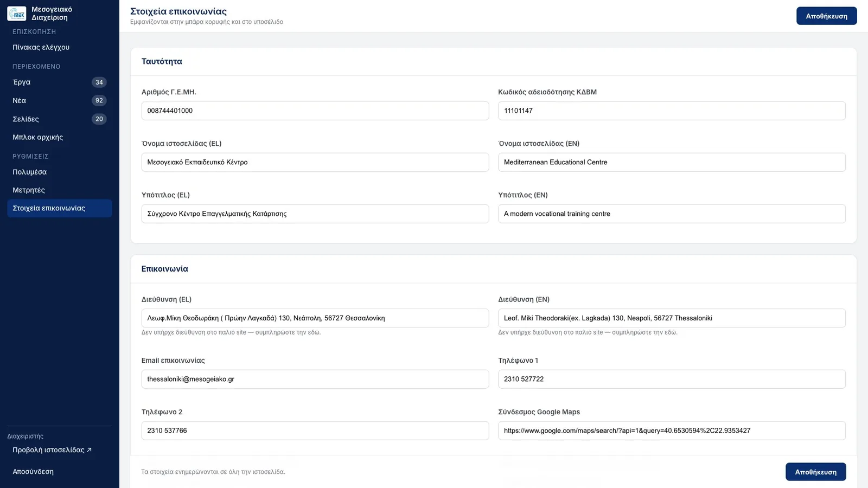The image size is (868, 488).
Task: Click the MEC logo icon in sidebar
Action: [x=17, y=14]
